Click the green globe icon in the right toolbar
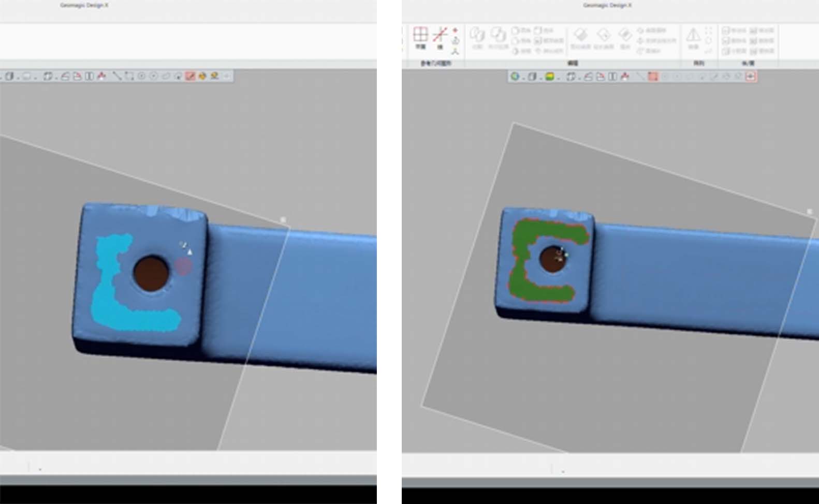 click(515, 77)
